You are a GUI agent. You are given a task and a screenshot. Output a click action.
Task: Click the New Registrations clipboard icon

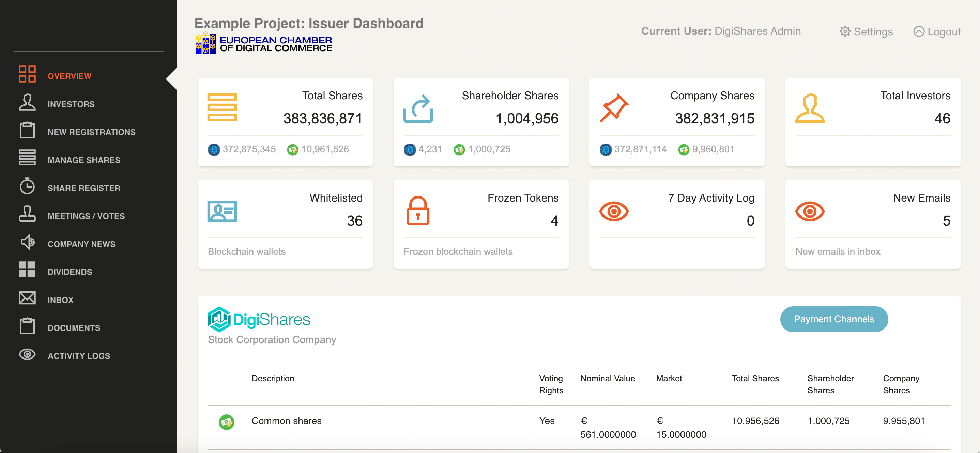tap(27, 130)
